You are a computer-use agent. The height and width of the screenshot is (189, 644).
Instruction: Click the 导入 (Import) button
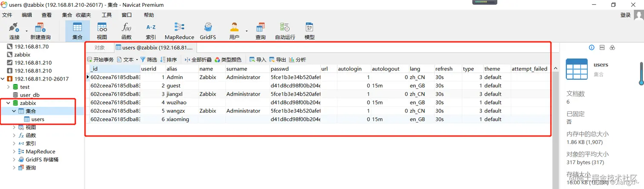[x=258, y=60]
